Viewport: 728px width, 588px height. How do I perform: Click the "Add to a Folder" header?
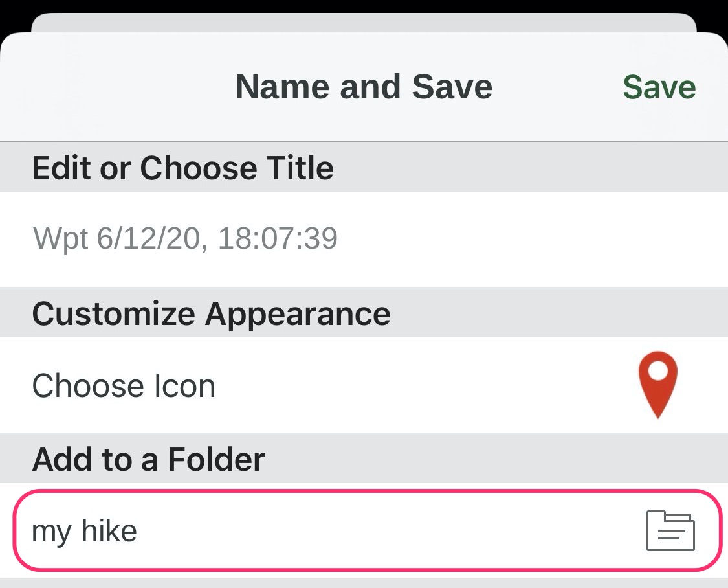(x=149, y=460)
